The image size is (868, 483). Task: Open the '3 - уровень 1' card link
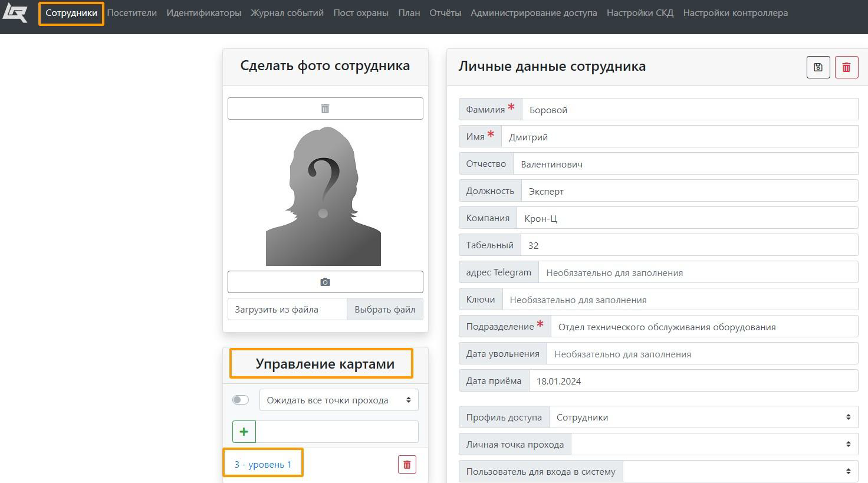(263, 465)
